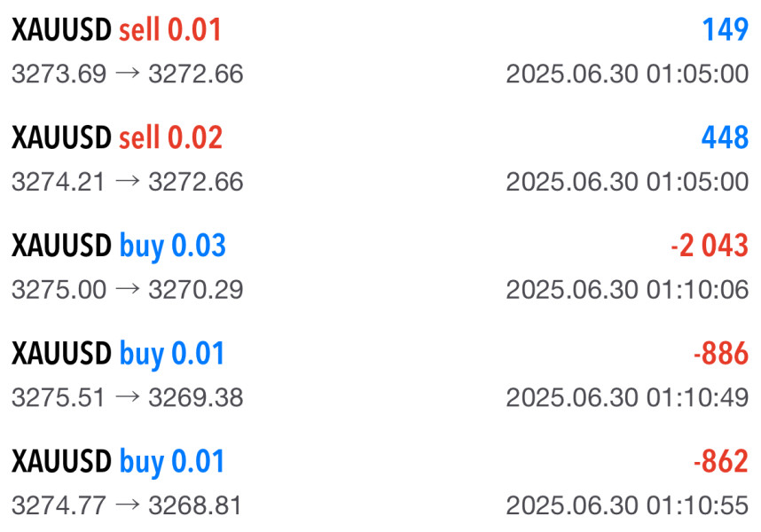This screenshot has height=532, width=761.
Task: Click the 149 profit value
Action: pos(726,31)
